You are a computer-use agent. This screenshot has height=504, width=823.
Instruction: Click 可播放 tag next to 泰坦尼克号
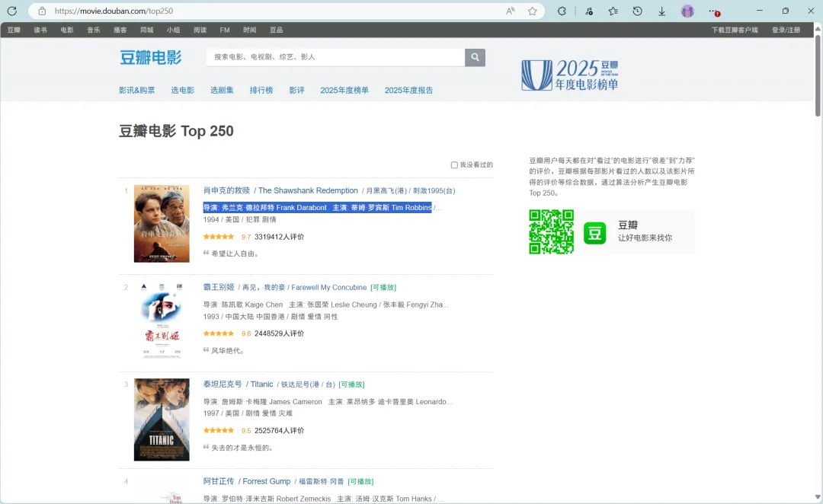[x=351, y=384]
